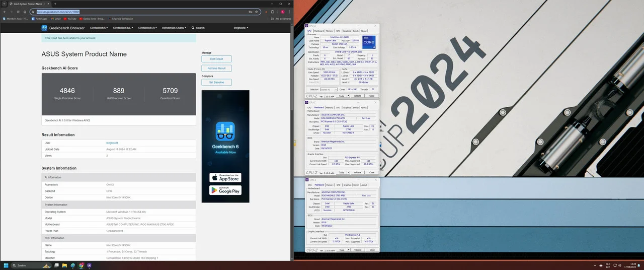Open the Alle bookmarks folder

(281, 19)
